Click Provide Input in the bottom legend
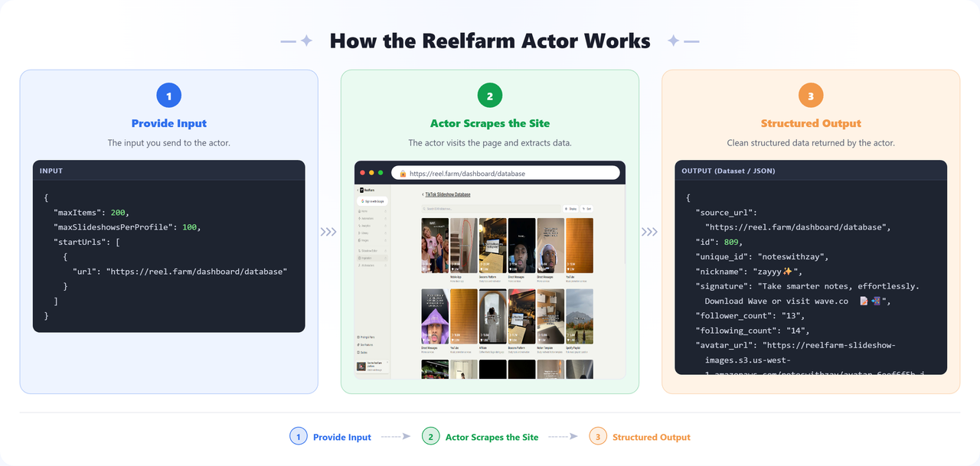Viewport: 980px width, 466px height. click(x=341, y=437)
